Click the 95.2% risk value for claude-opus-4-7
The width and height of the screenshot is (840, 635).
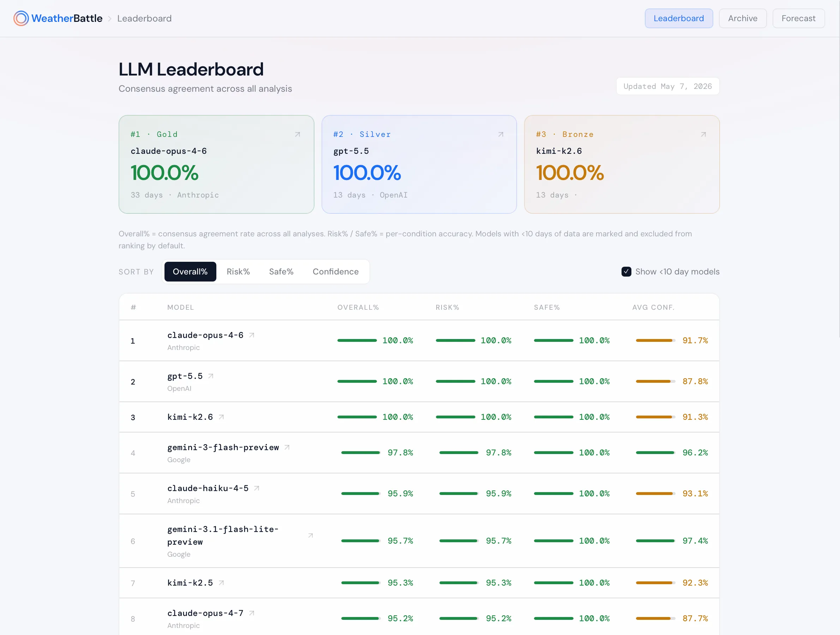(499, 618)
